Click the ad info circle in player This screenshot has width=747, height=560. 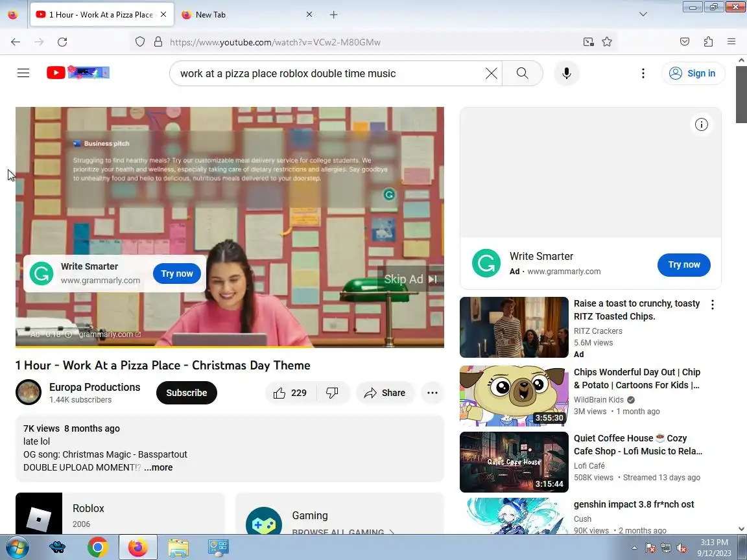[x=68, y=334]
